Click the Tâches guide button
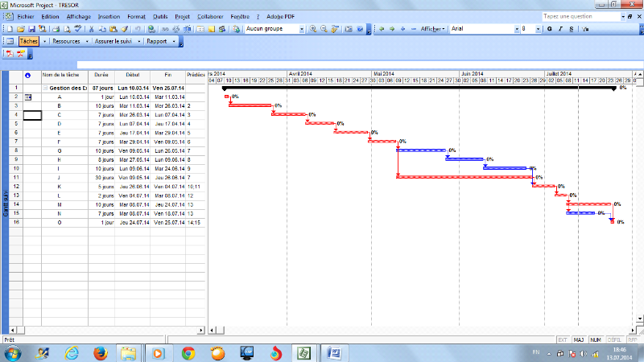This screenshot has width=644, height=362. coord(28,42)
